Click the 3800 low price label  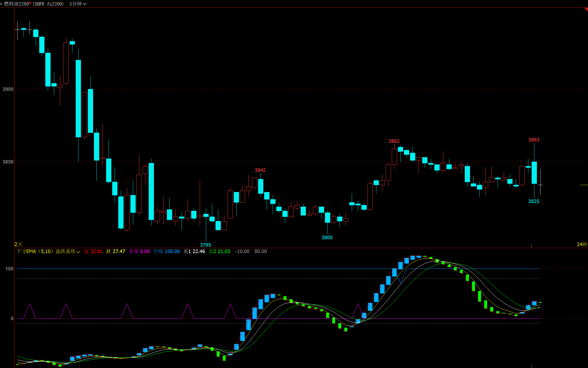tap(327, 238)
